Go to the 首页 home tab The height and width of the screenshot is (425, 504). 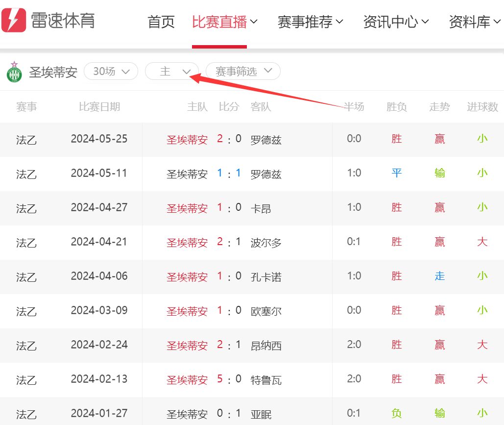(161, 22)
